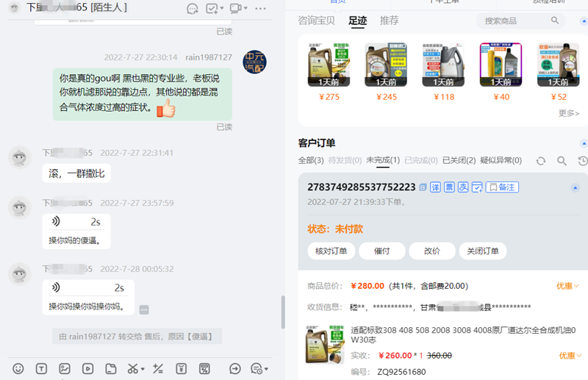Copy the order number with copy icon

point(423,187)
